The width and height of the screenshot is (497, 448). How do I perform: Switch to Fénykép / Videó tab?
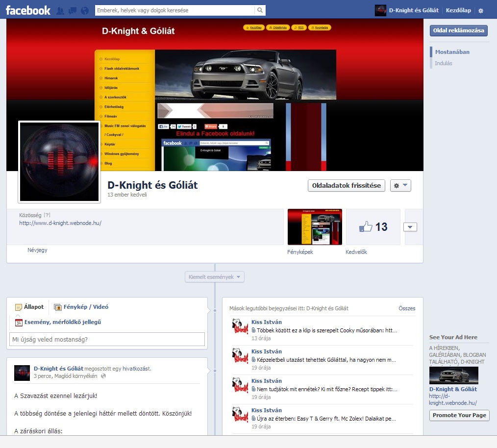[x=81, y=307]
